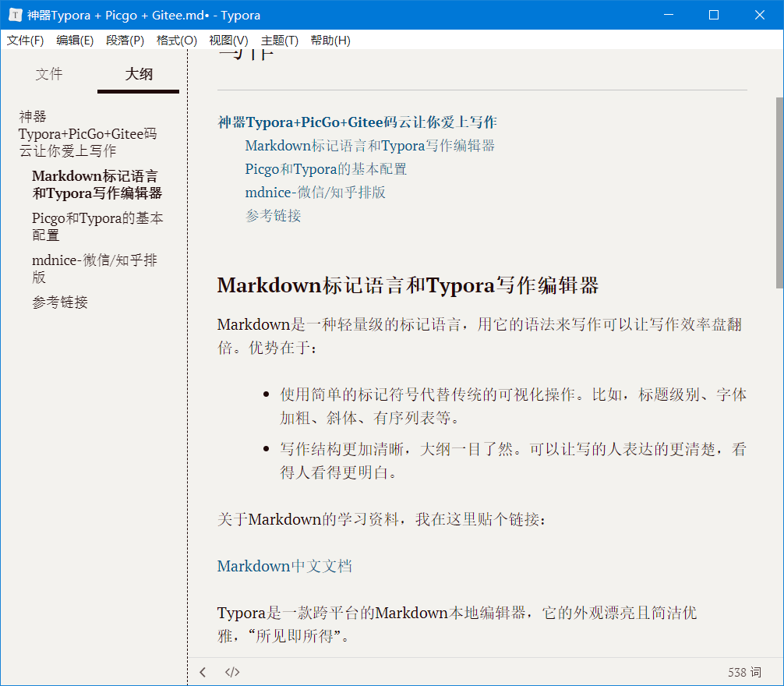Click the vertical scrollbar thumb
Screen dimensions: 784x686
779,193
